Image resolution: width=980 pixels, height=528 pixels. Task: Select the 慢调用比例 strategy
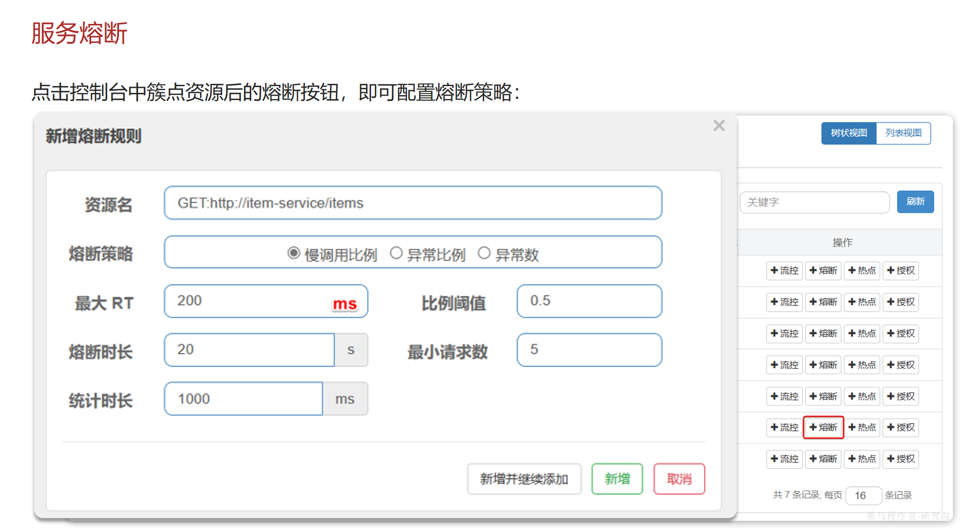(x=293, y=253)
